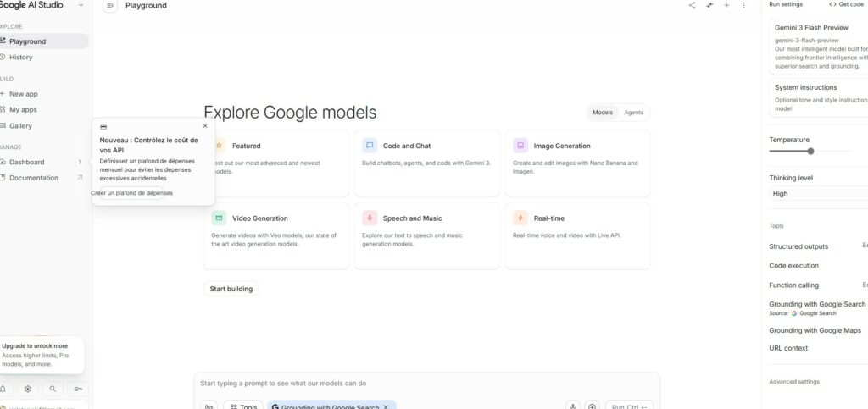868x409 pixels.
Task: Expand the System instructions card
Action: click(x=819, y=97)
